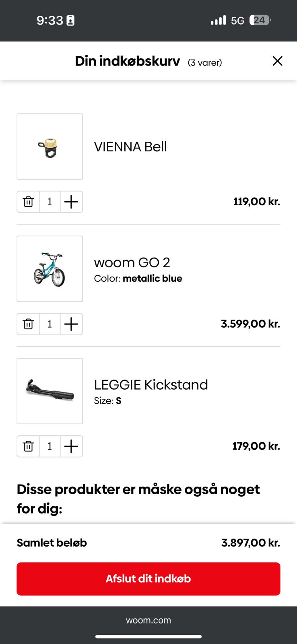Tap the battery indicator in status bar
The height and width of the screenshot is (644, 297).
click(x=260, y=20)
